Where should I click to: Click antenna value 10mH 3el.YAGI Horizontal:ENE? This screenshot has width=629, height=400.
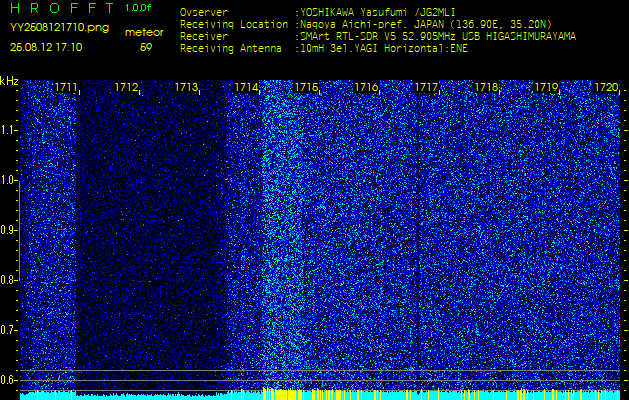click(384, 49)
